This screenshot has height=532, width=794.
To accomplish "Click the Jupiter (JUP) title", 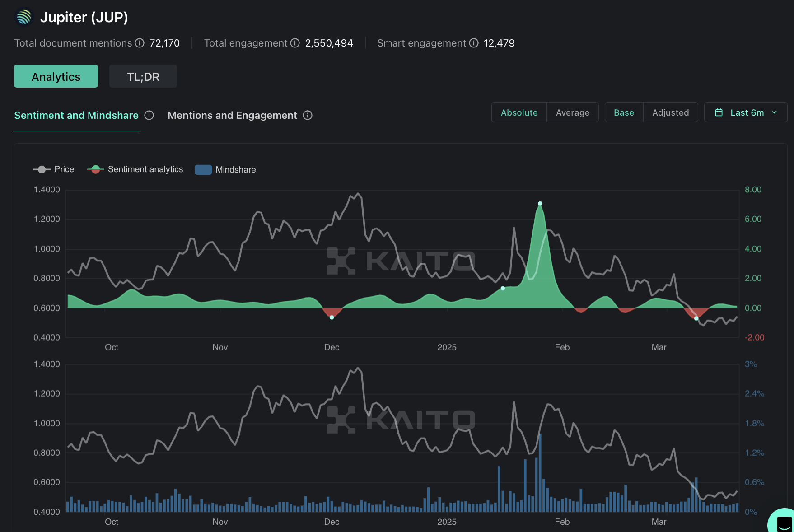I will pos(84,17).
